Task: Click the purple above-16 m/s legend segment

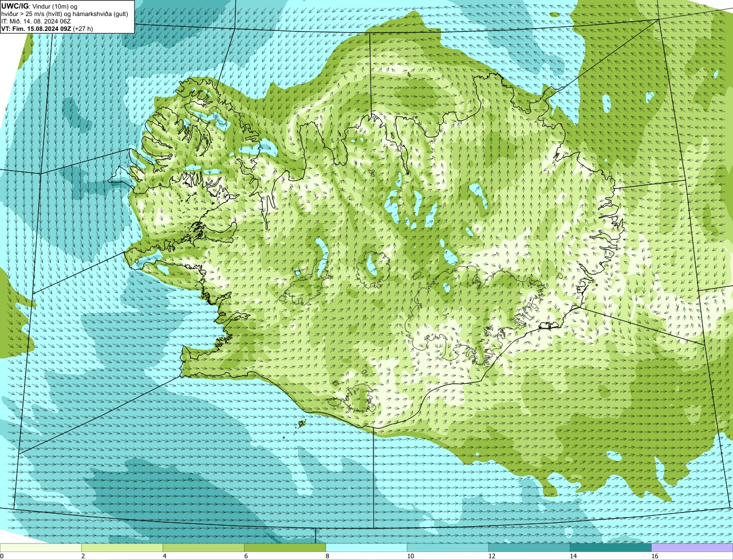Action: coord(692,548)
